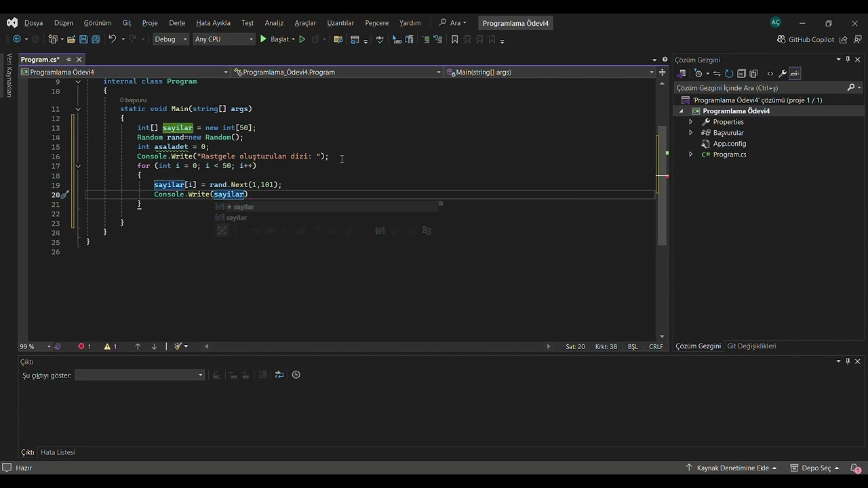Switch to the Hata Listesi tab
Image resolution: width=868 pixels, height=488 pixels.
(x=58, y=452)
